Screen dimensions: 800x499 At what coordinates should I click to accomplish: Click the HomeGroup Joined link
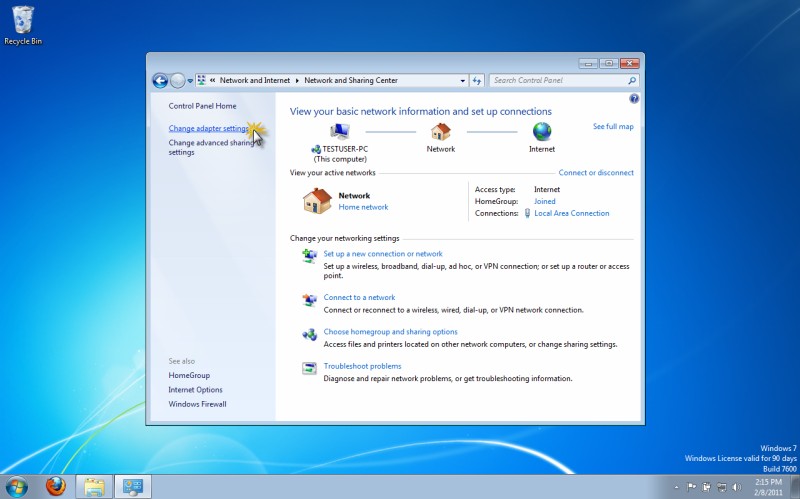tap(544, 202)
